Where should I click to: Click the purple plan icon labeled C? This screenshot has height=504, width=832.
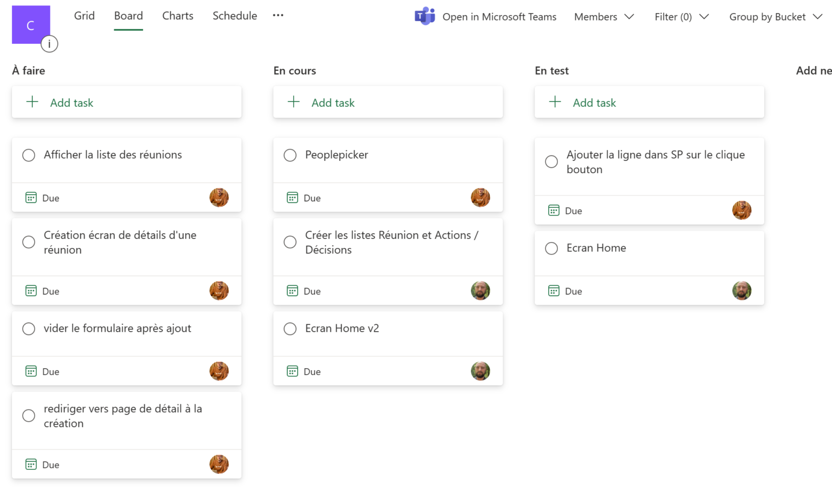[x=30, y=24]
